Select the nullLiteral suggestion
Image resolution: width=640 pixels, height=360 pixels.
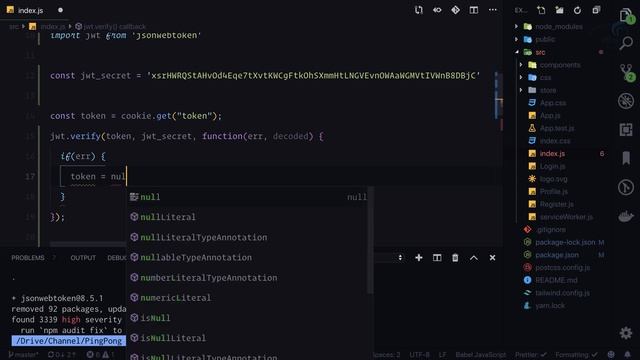(247, 217)
